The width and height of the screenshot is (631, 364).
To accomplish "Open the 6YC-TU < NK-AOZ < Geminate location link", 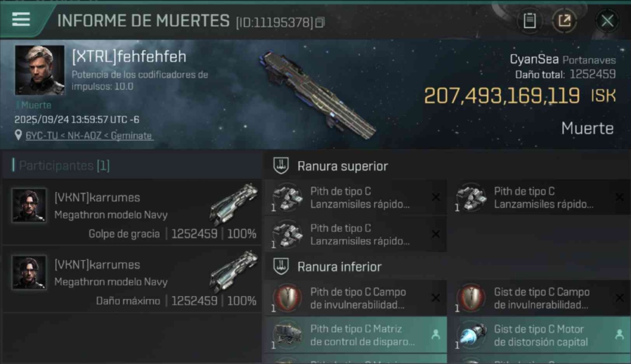I will 89,136.
